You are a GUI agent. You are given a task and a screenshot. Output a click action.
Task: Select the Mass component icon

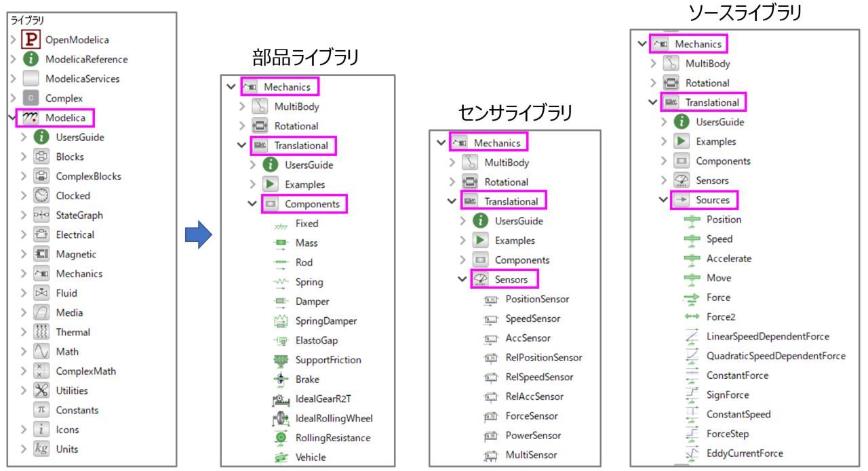coord(279,242)
